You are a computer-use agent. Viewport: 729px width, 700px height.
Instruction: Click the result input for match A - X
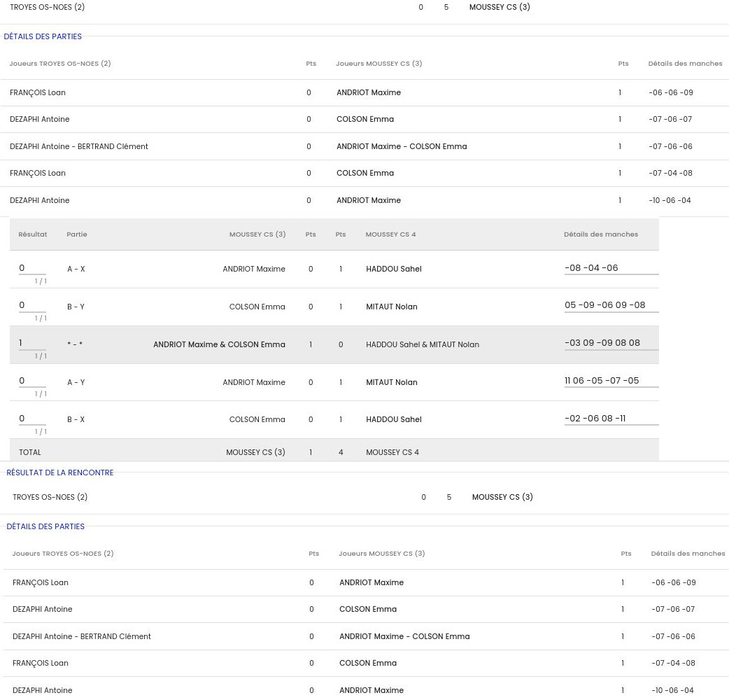coord(32,268)
